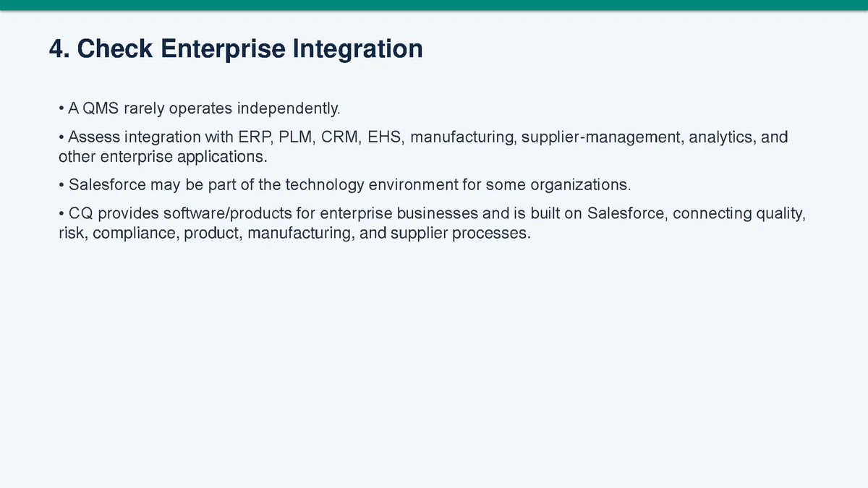Click the "4. Check Enterprise Integration" slide title

pyautogui.click(x=236, y=49)
